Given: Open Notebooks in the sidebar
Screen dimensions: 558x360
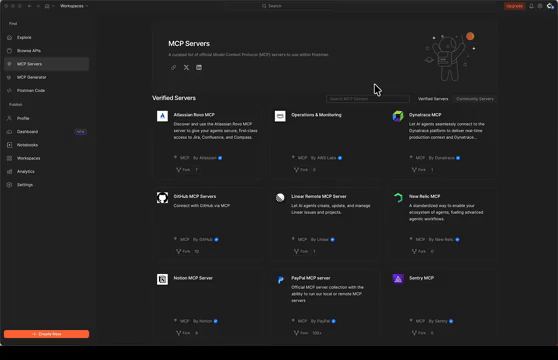Looking at the screenshot, I should [x=27, y=145].
